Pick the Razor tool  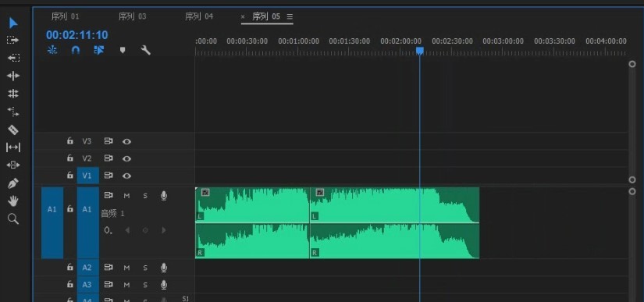pyautogui.click(x=13, y=130)
